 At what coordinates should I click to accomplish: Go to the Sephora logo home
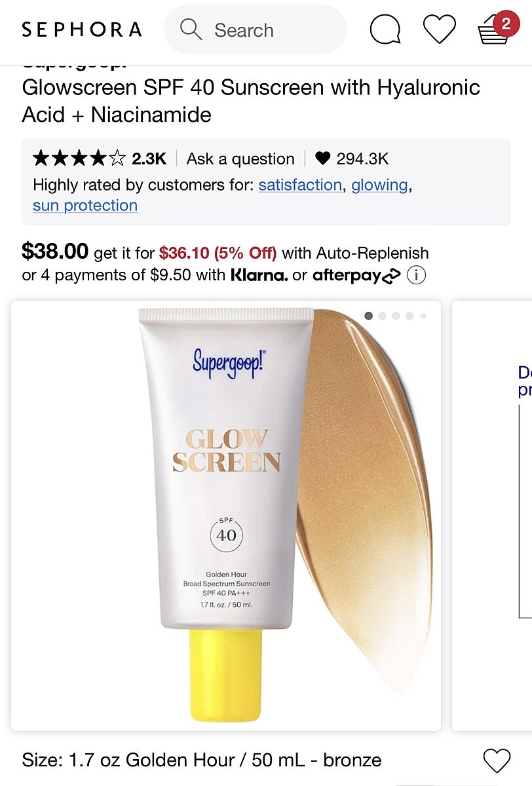(82, 29)
